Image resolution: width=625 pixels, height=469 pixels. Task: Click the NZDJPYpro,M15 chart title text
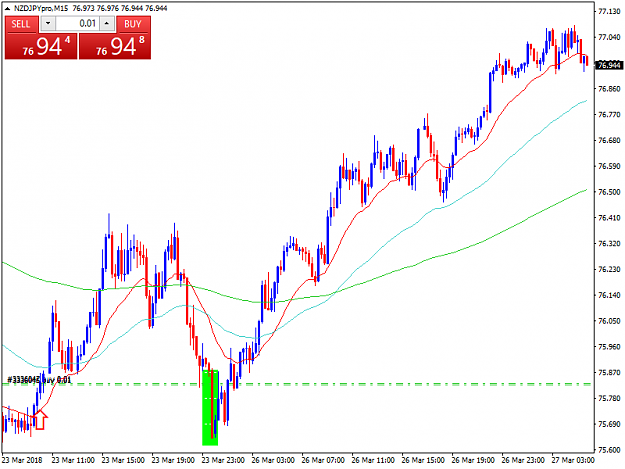click(41, 8)
